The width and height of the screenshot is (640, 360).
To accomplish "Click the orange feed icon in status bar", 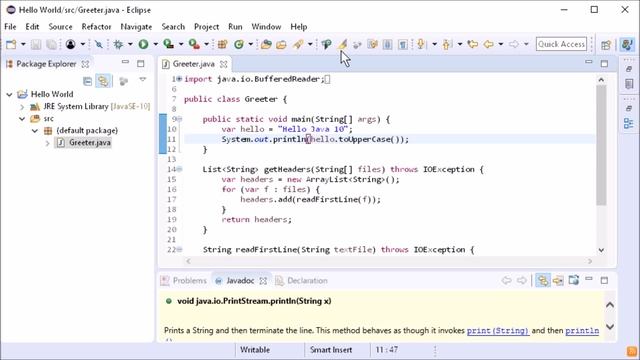I will point(632,351).
